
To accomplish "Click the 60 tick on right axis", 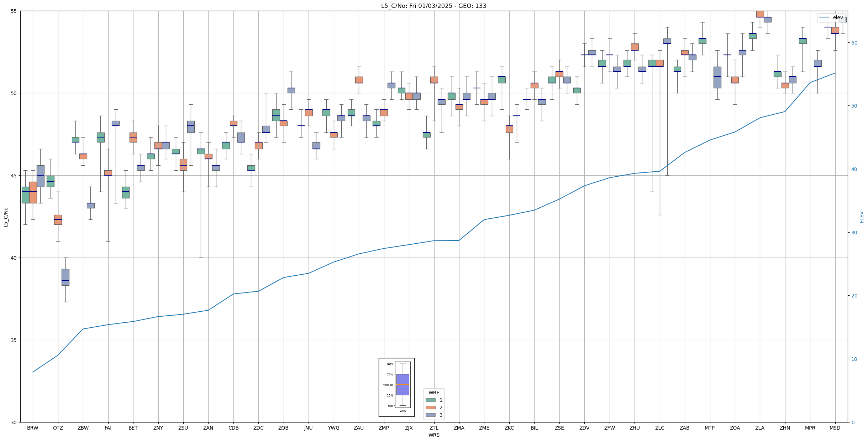I will coord(854,43).
